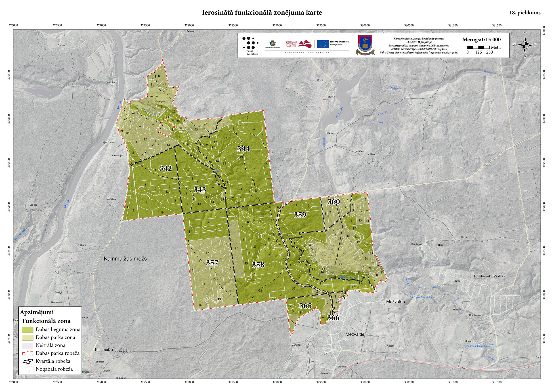554x392 pixels.
Task: Click the black-and-white scale bar
Action: pos(478,47)
